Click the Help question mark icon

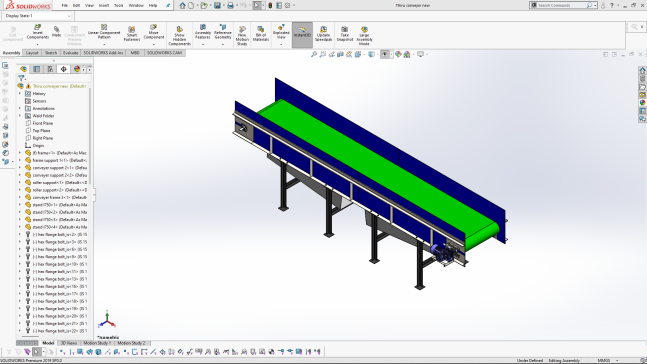point(612,5)
